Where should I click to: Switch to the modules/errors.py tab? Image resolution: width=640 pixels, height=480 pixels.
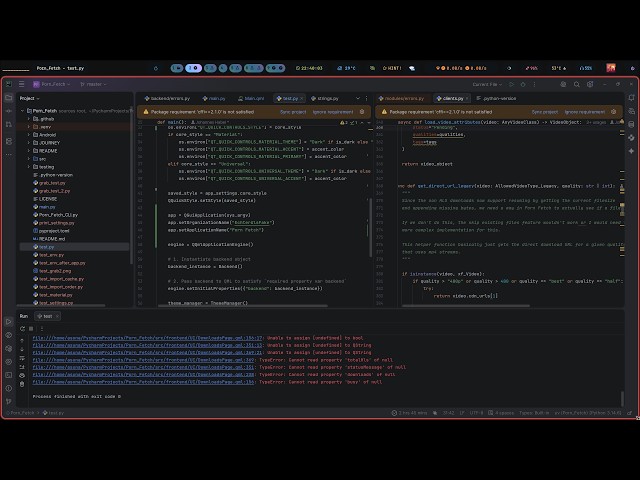(401, 98)
